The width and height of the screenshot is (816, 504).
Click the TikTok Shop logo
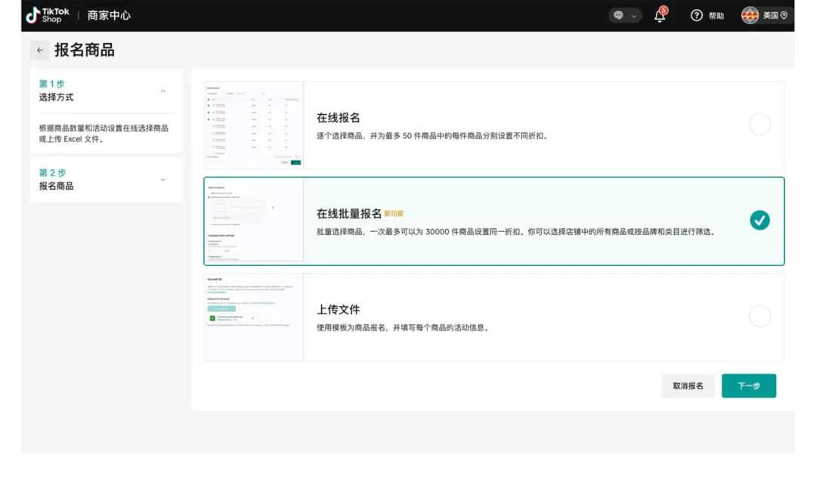pyautogui.click(x=47, y=15)
